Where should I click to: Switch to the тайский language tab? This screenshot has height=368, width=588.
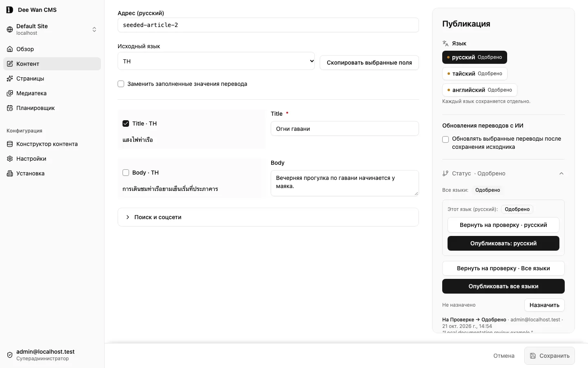[x=475, y=74]
